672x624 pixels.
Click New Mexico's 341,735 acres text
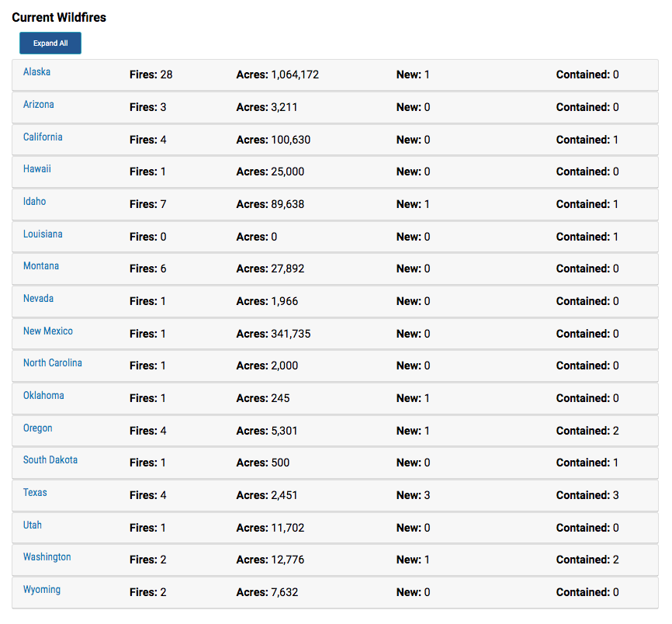290,334
